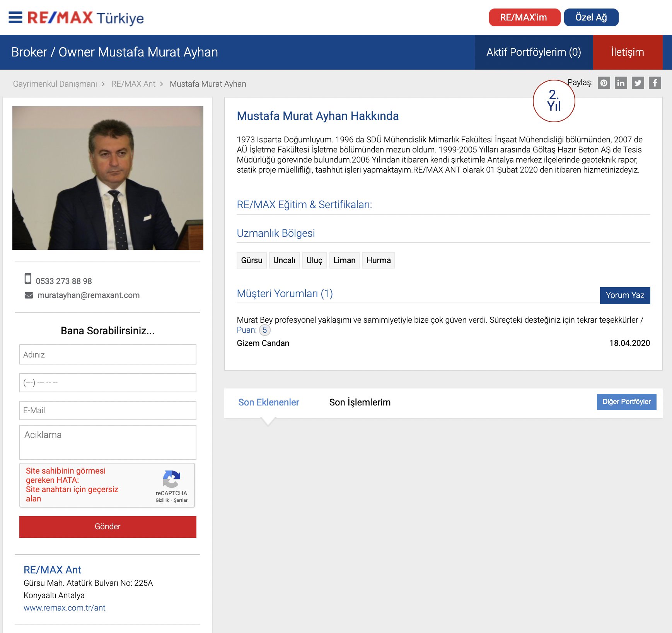The image size is (672, 633).
Task: Open İletişim tab
Action: 628,52
